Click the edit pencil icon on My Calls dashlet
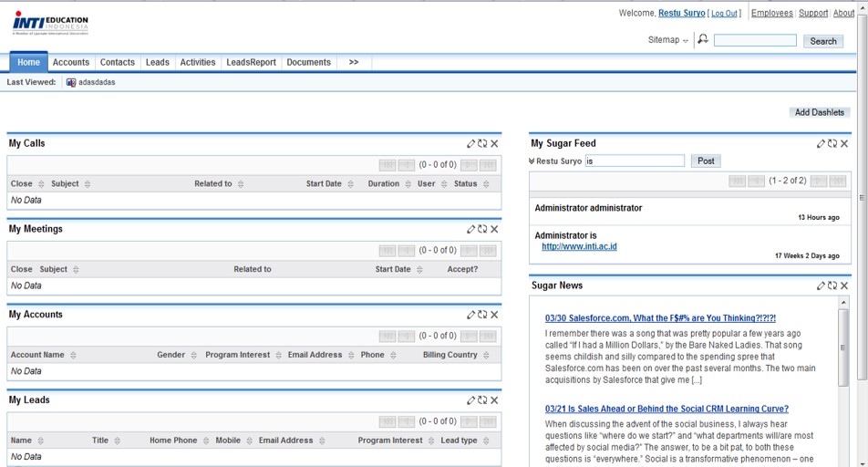The image size is (868, 467). [x=471, y=143]
